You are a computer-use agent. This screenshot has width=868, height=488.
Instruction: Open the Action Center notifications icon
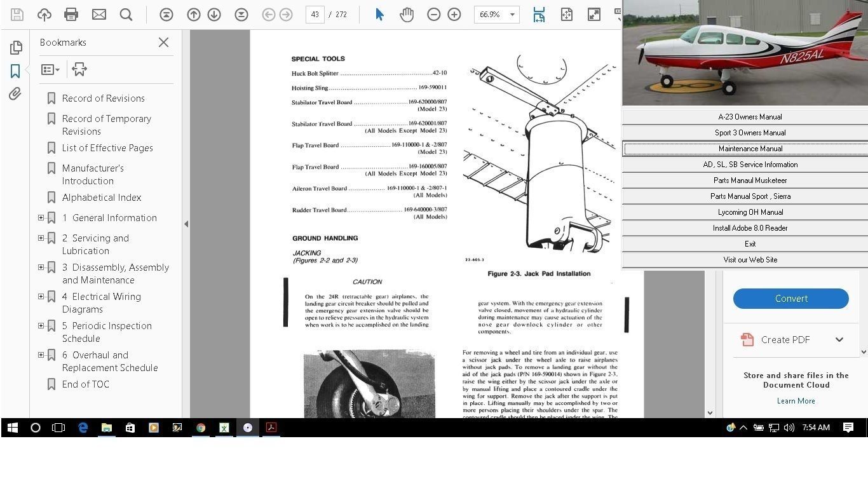click(848, 428)
